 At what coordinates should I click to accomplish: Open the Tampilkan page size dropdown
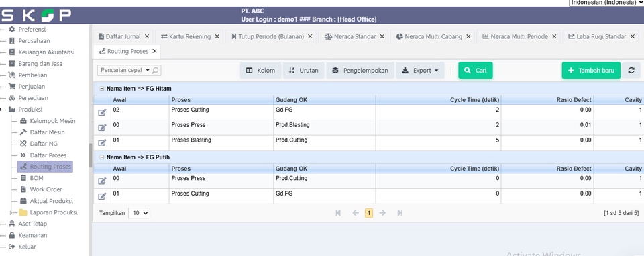click(x=140, y=213)
